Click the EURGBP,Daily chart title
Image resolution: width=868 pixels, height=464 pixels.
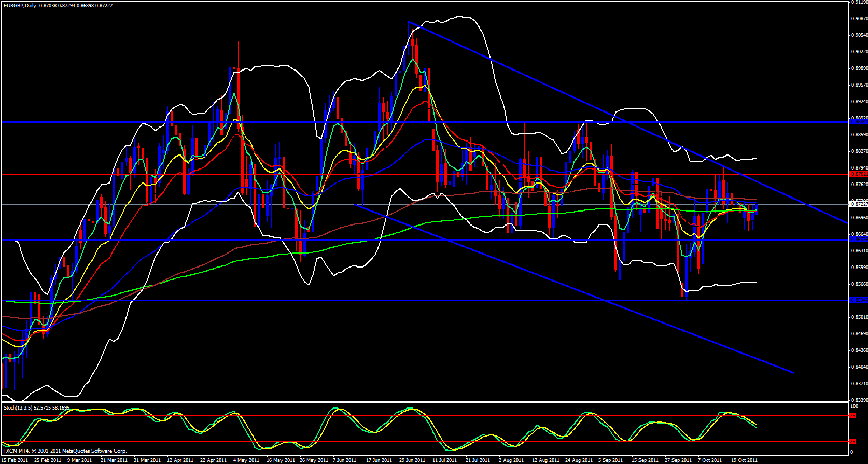tap(20, 5)
